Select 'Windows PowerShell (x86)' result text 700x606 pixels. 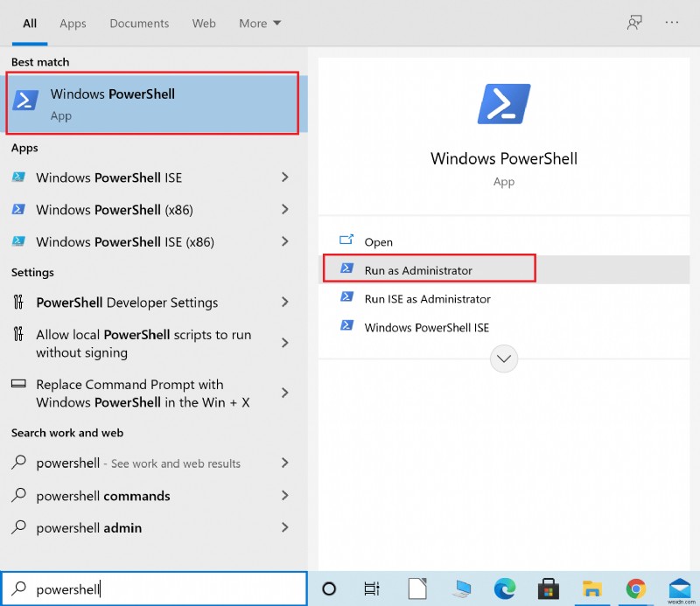tap(115, 210)
